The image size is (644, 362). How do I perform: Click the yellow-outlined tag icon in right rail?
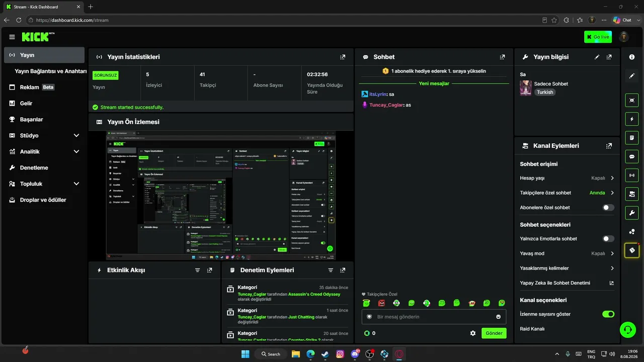point(632,250)
